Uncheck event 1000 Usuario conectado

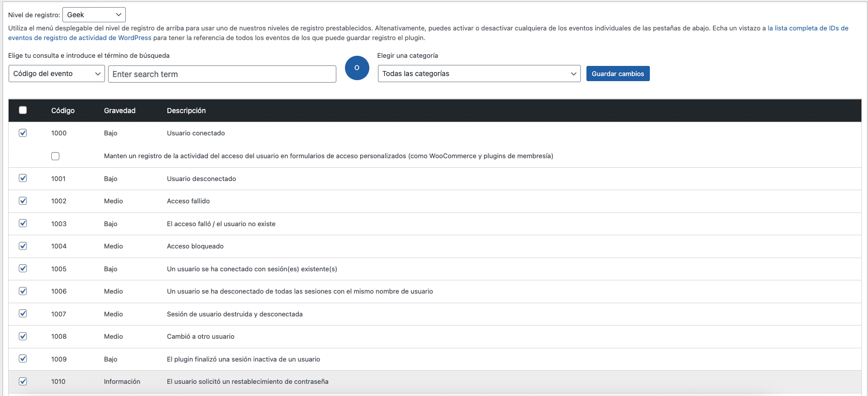coord(23,133)
